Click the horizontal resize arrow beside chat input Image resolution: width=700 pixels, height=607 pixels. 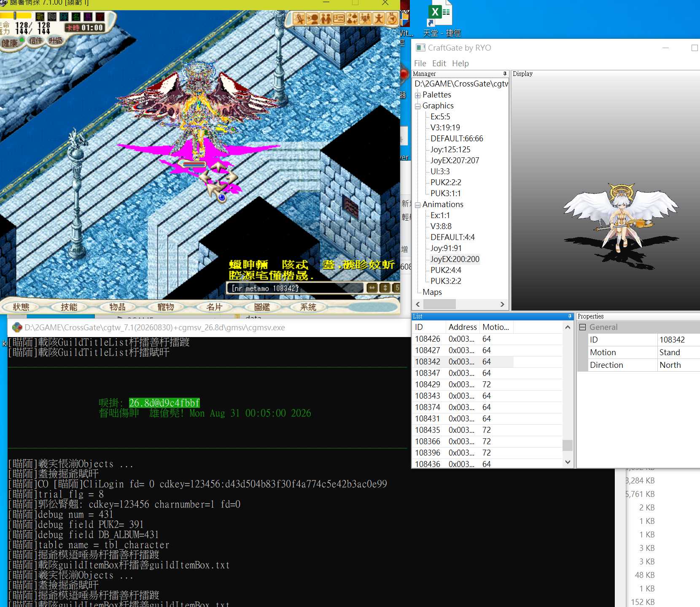[372, 288]
